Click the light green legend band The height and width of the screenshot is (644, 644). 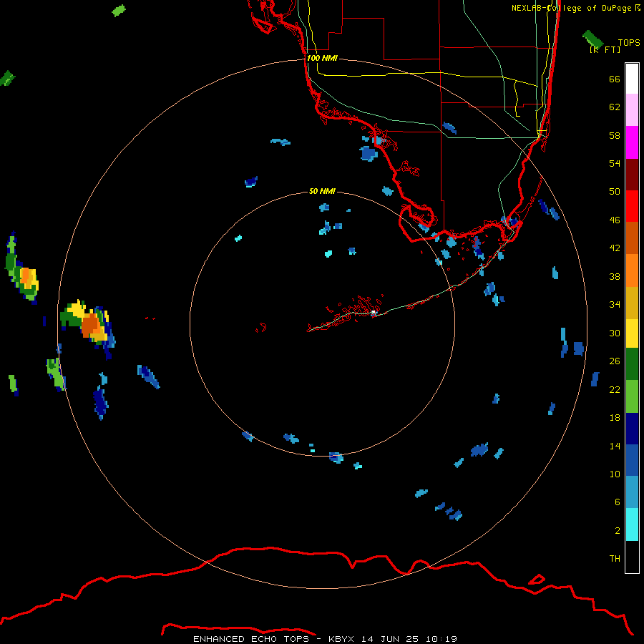(632, 396)
